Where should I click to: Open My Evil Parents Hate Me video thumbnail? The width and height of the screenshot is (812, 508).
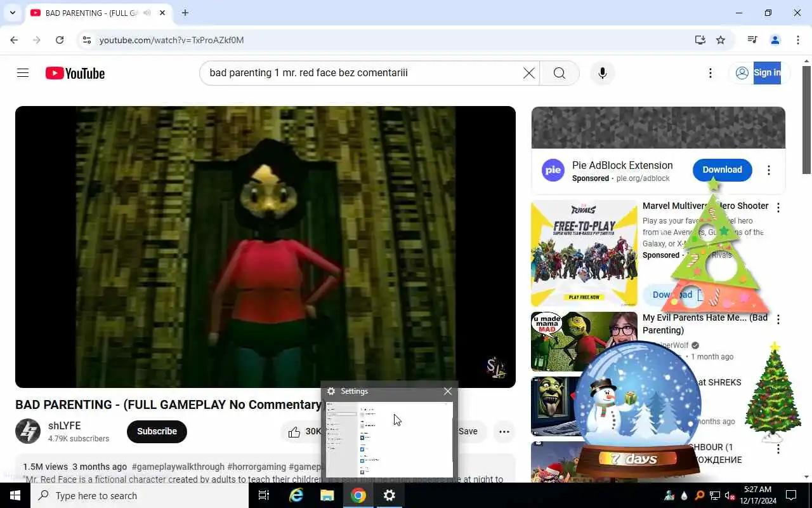tap(584, 342)
